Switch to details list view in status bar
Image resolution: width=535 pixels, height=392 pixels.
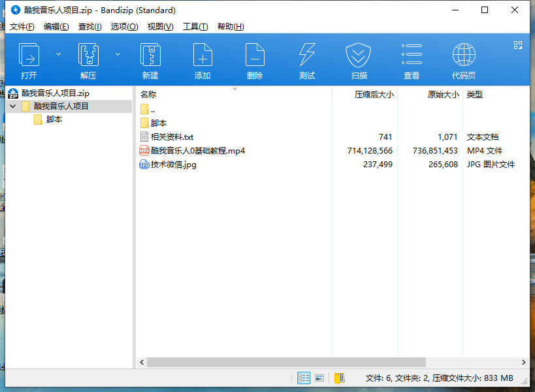tap(304, 378)
